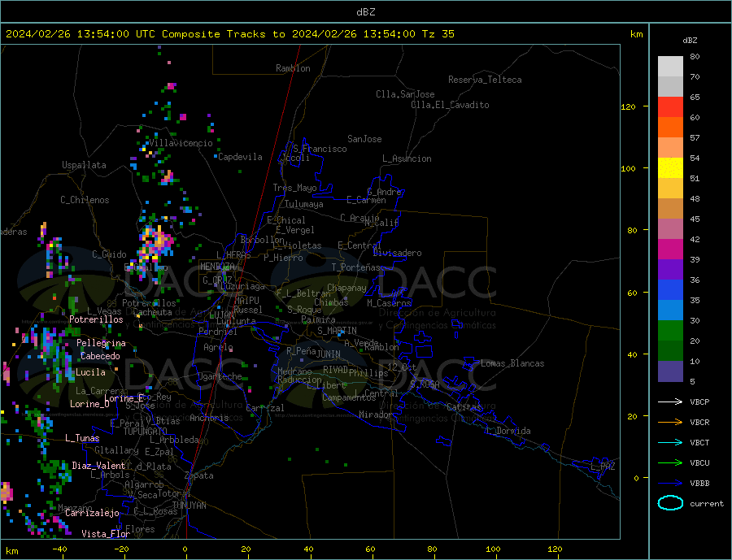Screen dimensions: 732x560
Task: Click the -40 km bottom axis tick
Action: pos(59,549)
